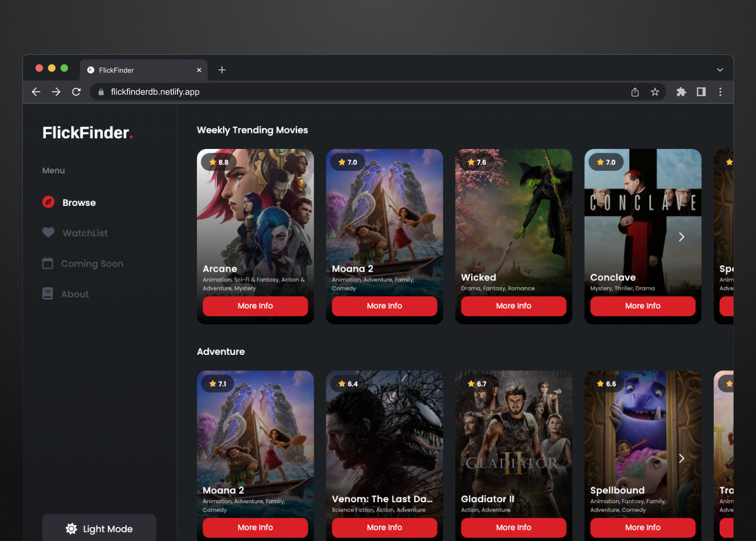Click More Info for Gladiator II

(x=514, y=528)
